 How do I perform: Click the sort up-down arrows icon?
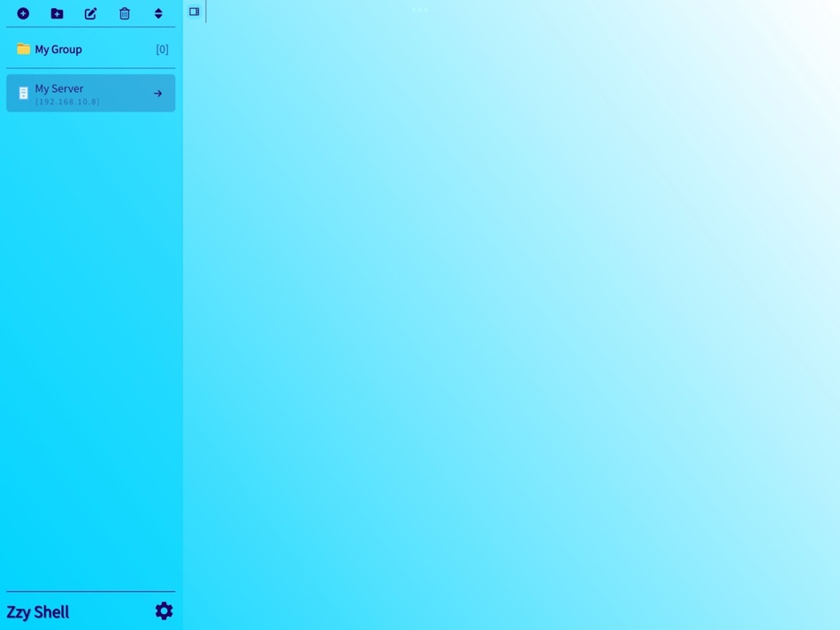[x=158, y=13]
